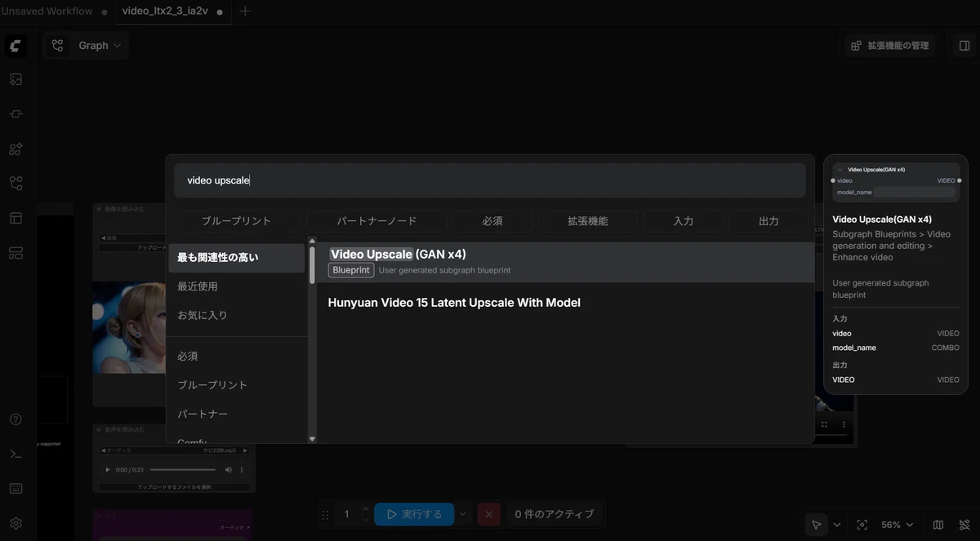This screenshot has width=980, height=541.
Task: Select the ブループリント filter tab
Action: pos(236,221)
